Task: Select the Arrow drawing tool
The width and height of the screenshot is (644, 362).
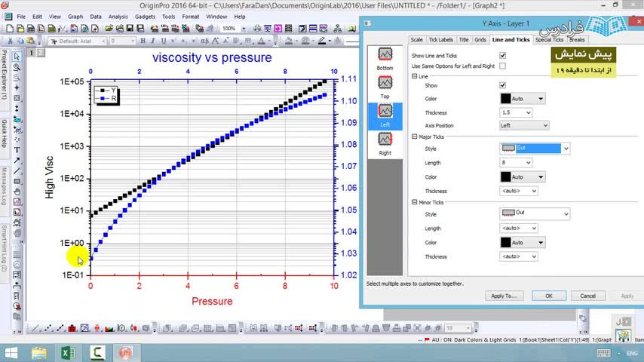Action: point(17,161)
